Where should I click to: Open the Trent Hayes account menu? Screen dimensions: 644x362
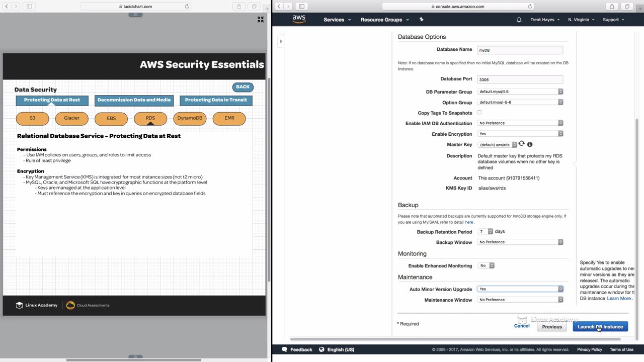coord(545,20)
